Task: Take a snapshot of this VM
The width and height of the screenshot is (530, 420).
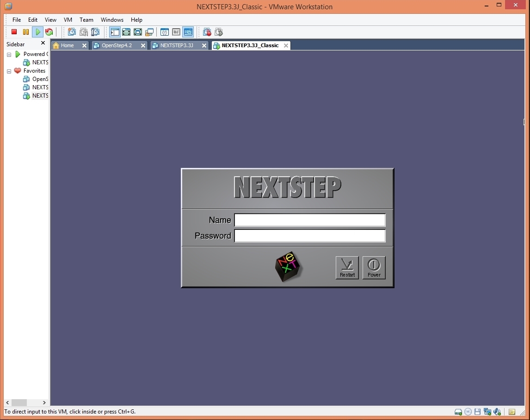Action: click(x=72, y=32)
